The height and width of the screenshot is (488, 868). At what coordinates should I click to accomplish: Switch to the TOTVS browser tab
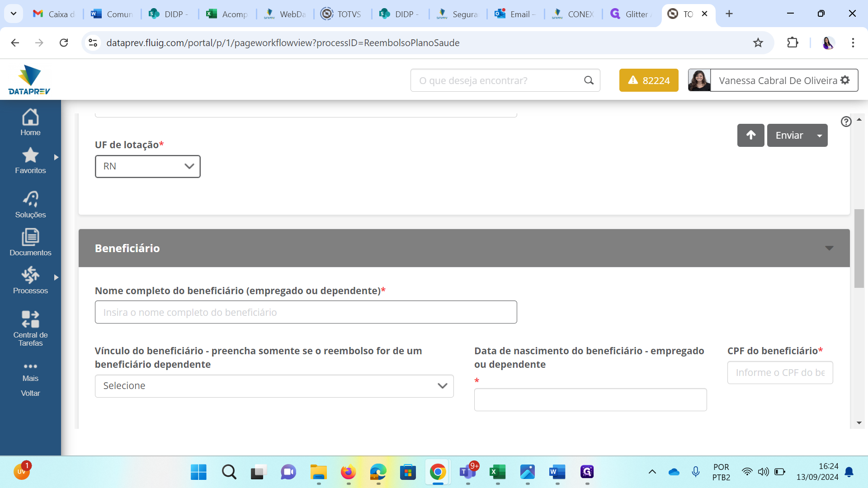click(342, 14)
